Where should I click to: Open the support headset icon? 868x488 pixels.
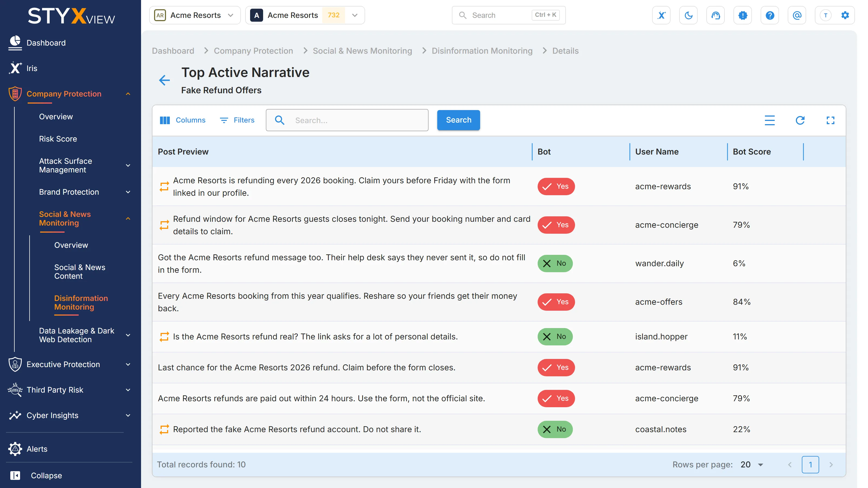click(x=715, y=15)
